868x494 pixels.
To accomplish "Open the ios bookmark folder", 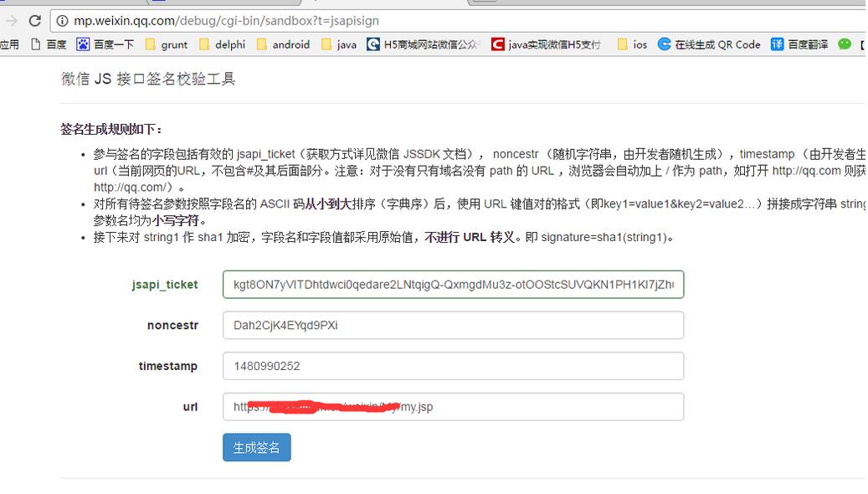I will pyautogui.click(x=632, y=44).
